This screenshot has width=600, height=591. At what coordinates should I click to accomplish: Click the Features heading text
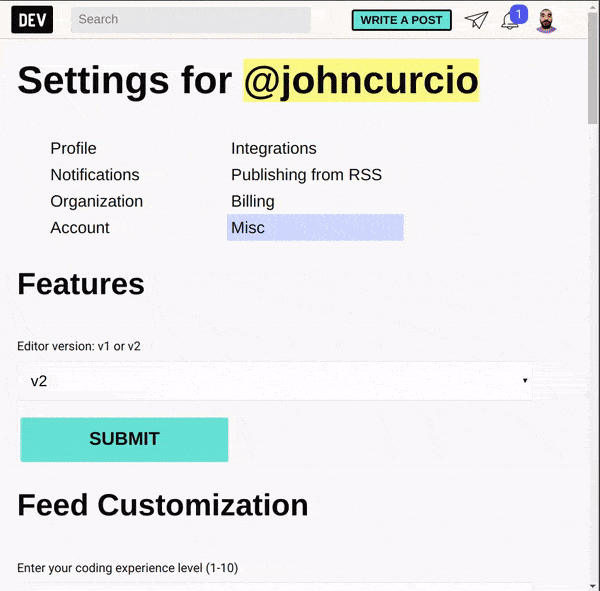(81, 284)
